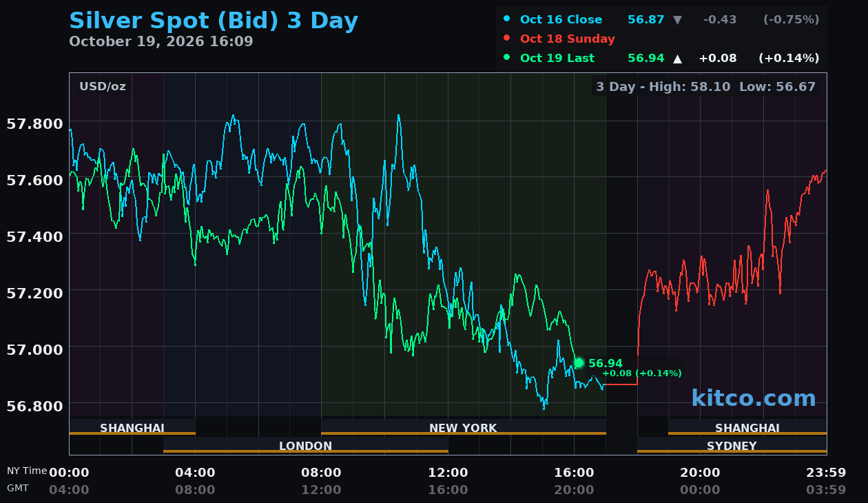Click the 56.94 label beside the marker
The width and height of the screenshot is (868, 503).
click(x=606, y=363)
